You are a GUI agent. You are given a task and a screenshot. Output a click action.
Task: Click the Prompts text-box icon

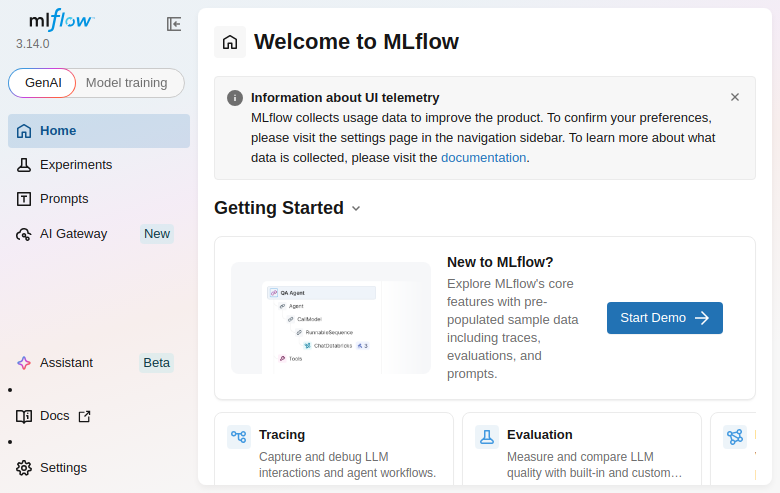(x=24, y=199)
